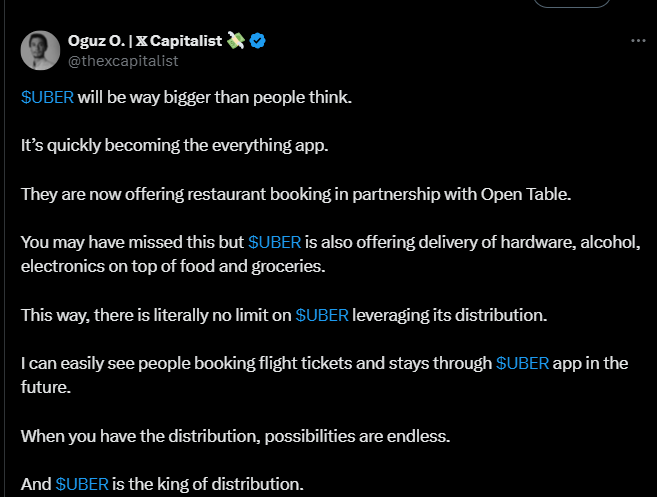The height and width of the screenshot is (497, 657).
Task: Click the Open Table partnership sentence
Action: pyautogui.click(x=295, y=194)
